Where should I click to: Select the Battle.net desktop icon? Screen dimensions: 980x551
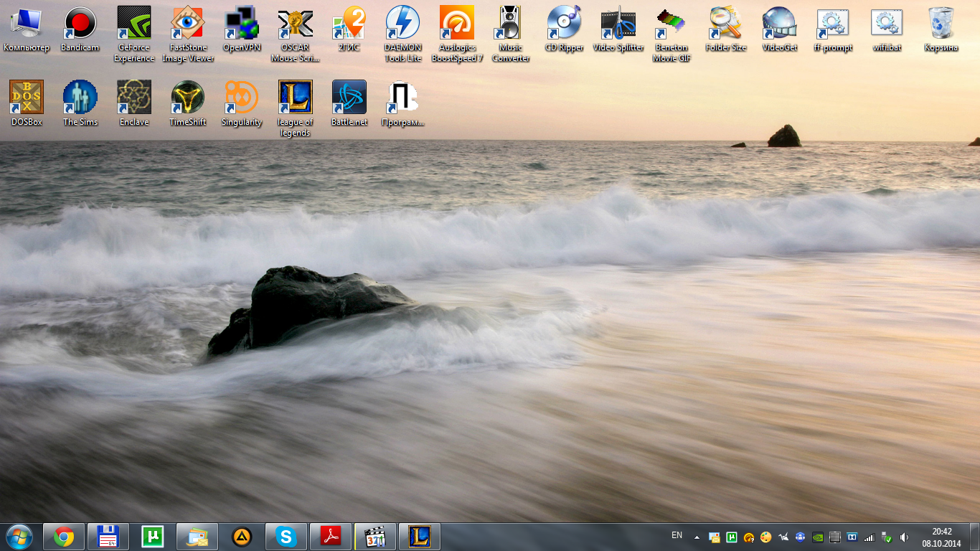coord(349,98)
